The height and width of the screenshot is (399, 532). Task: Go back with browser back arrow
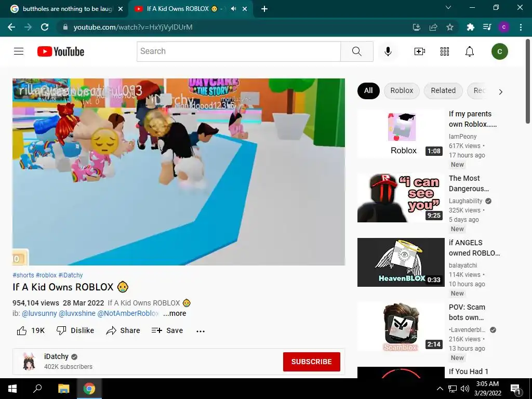click(11, 27)
